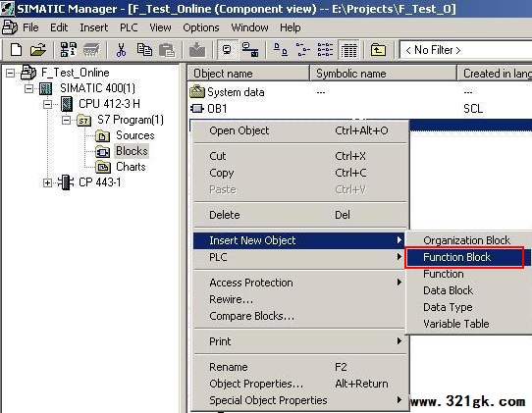This screenshot has width=532, height=413.
Task: Click the Download to PLC toolbar icon
Action: point(197,50)
